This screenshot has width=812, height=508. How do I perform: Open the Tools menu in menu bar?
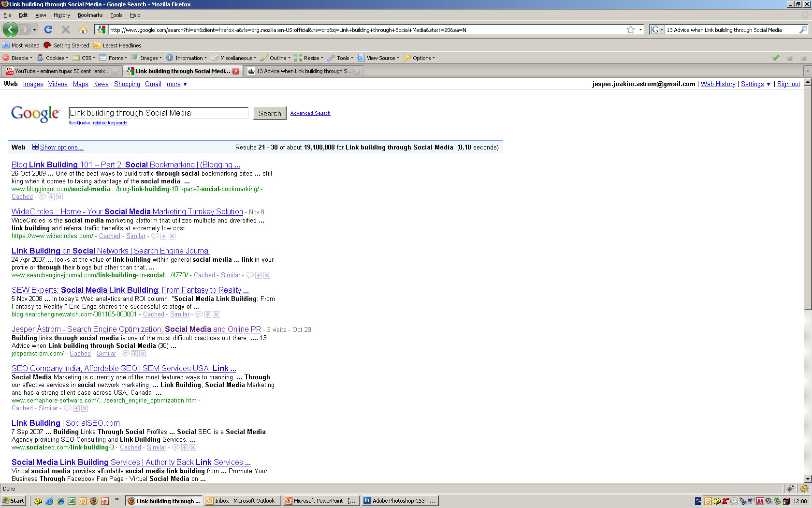[116, 15]
